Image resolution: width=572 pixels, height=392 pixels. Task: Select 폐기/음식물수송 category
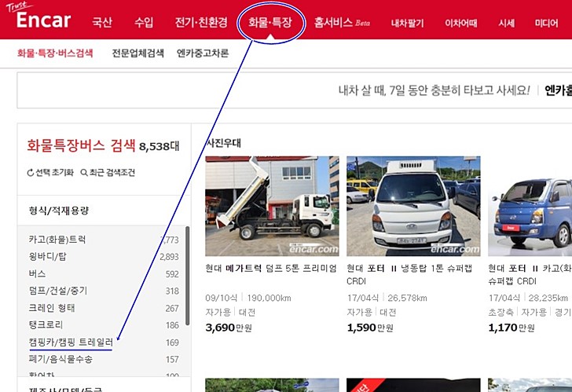(x=60, y=359)
